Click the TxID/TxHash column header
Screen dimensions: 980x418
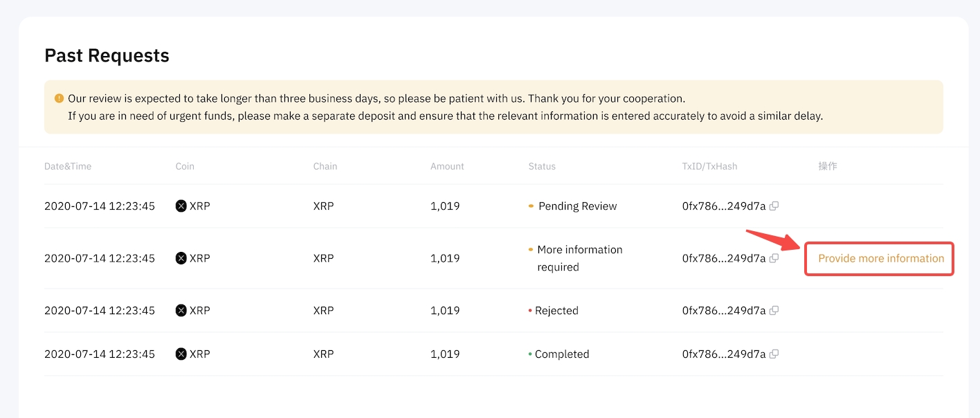coord(709,166)
